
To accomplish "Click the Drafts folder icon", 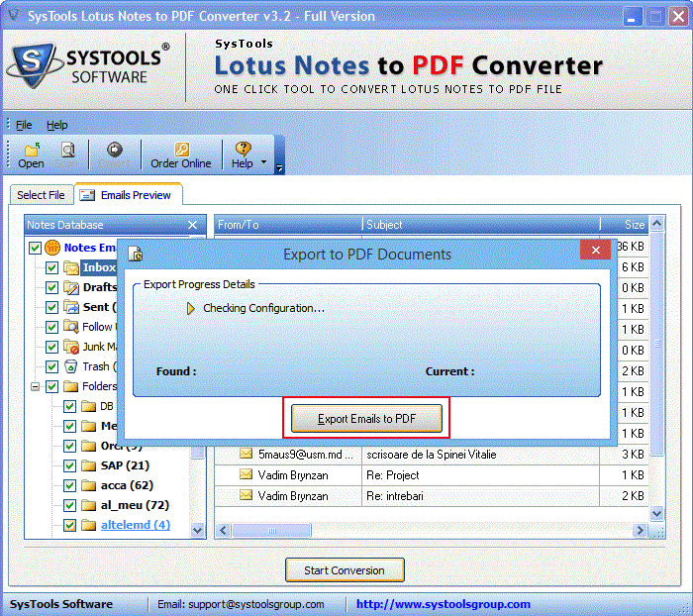I will click(x=70, y=287).
